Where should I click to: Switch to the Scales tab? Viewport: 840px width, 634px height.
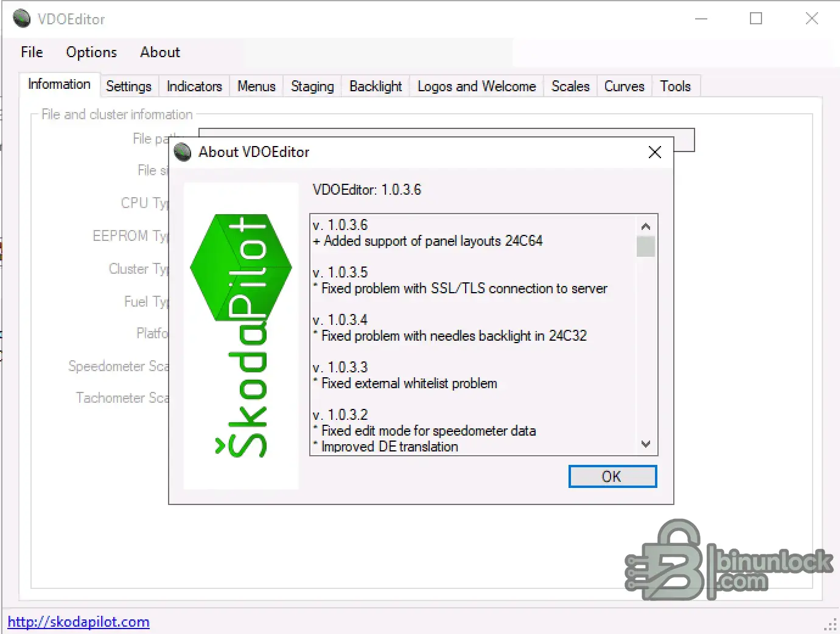(x=570, y=86)
